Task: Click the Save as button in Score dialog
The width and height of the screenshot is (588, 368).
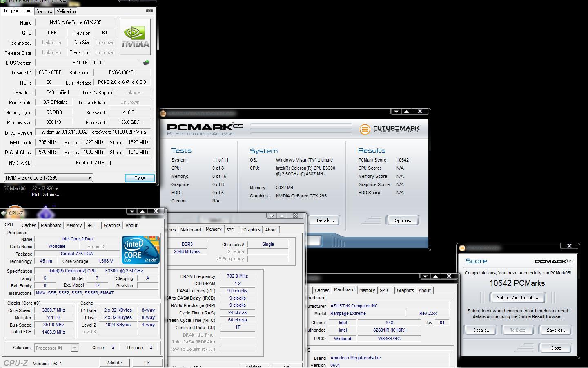Action: [x=556, y=330]
